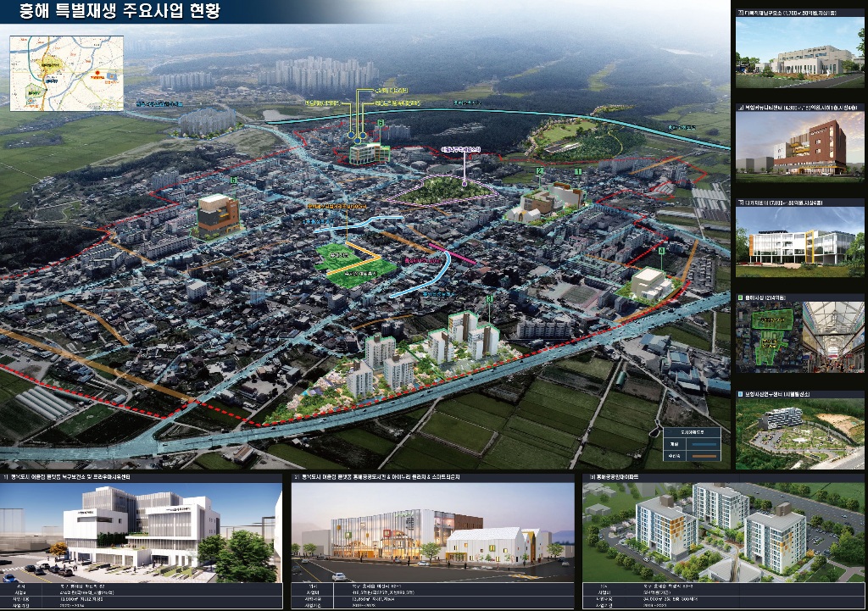Select the bright green market plot on the map
This screenshot has width=868, height=611.
coord(354,261)
